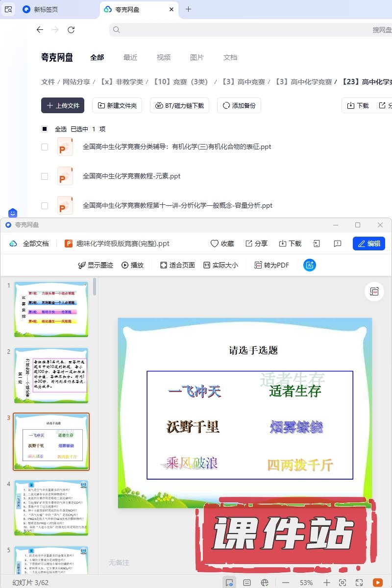
Task: Click 转为PDF to convert the file
Action: (271, 265)
